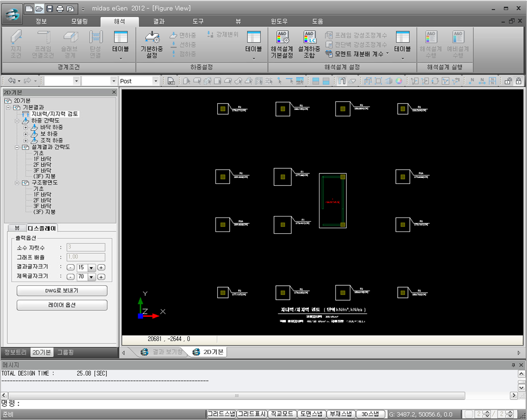Screen dimensions: 527x420
Task: Click the Print preview icon
Action: tap(70, 9)
